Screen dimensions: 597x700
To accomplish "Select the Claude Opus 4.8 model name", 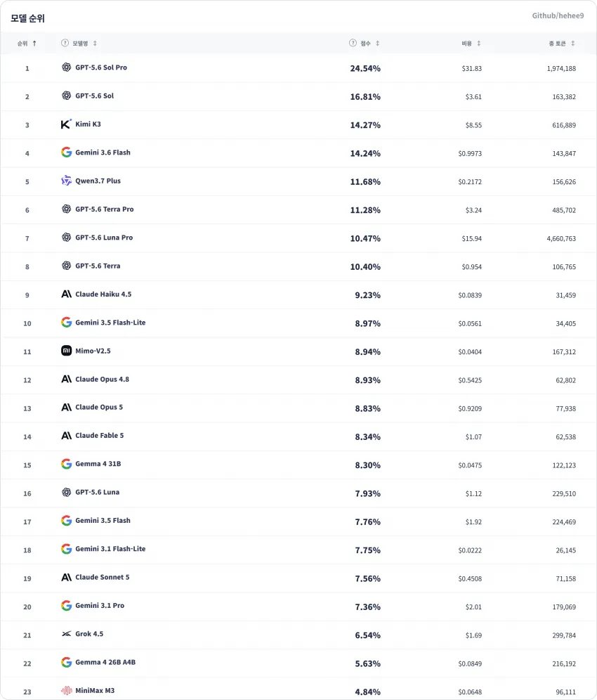I will click(x=102, y=379).
